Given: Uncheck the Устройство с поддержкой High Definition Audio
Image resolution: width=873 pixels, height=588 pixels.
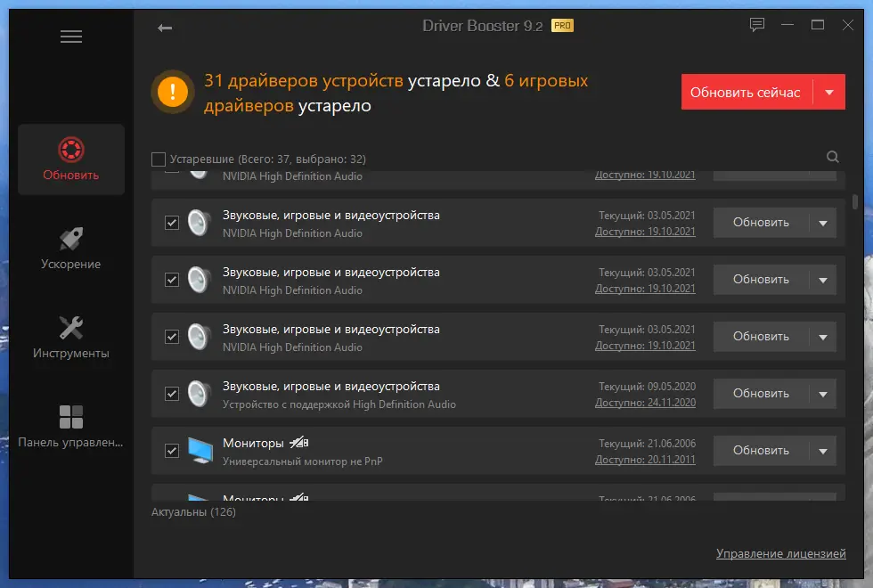Looking at the screenshot, I should coord(172,393).
